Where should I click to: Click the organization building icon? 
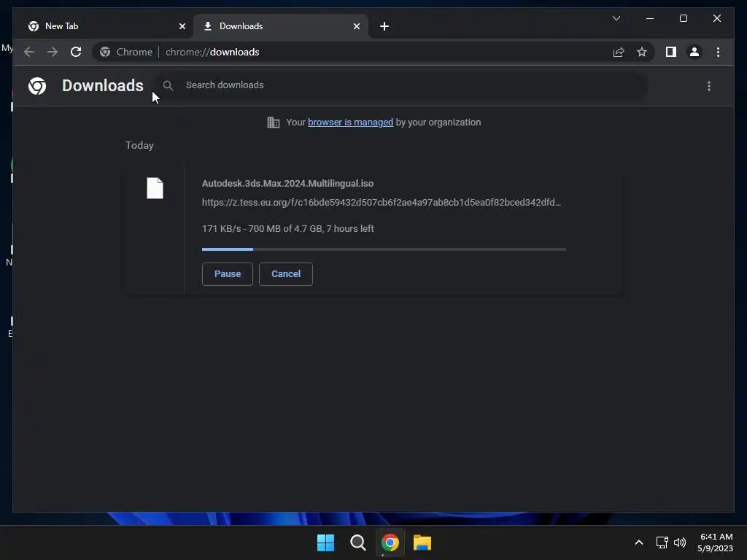(273, 122)
